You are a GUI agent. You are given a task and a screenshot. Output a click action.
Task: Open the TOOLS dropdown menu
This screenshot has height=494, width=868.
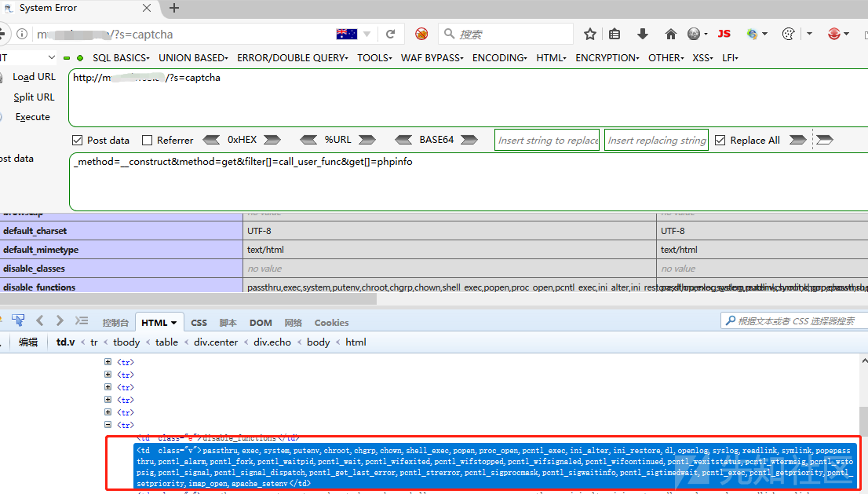point(374,57)
